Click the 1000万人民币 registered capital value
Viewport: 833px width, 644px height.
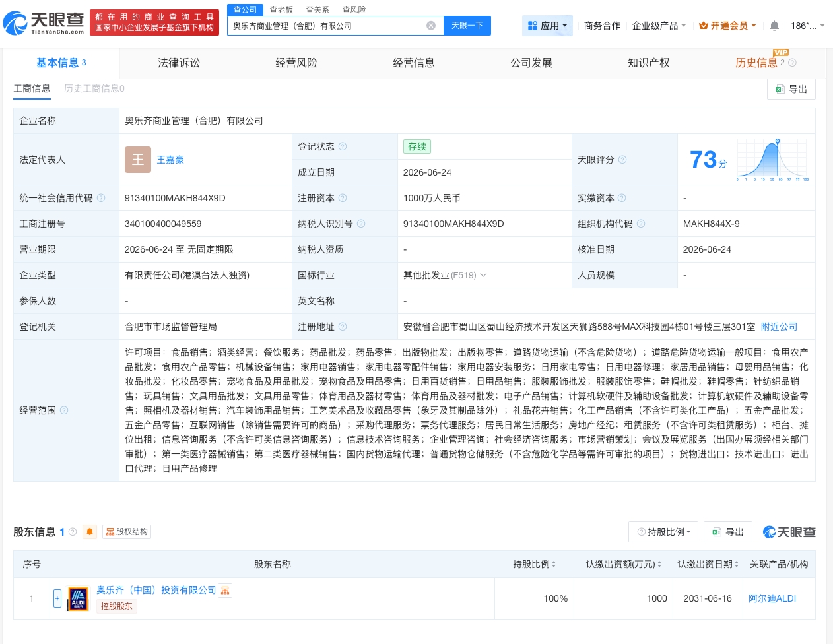[432, 198]
